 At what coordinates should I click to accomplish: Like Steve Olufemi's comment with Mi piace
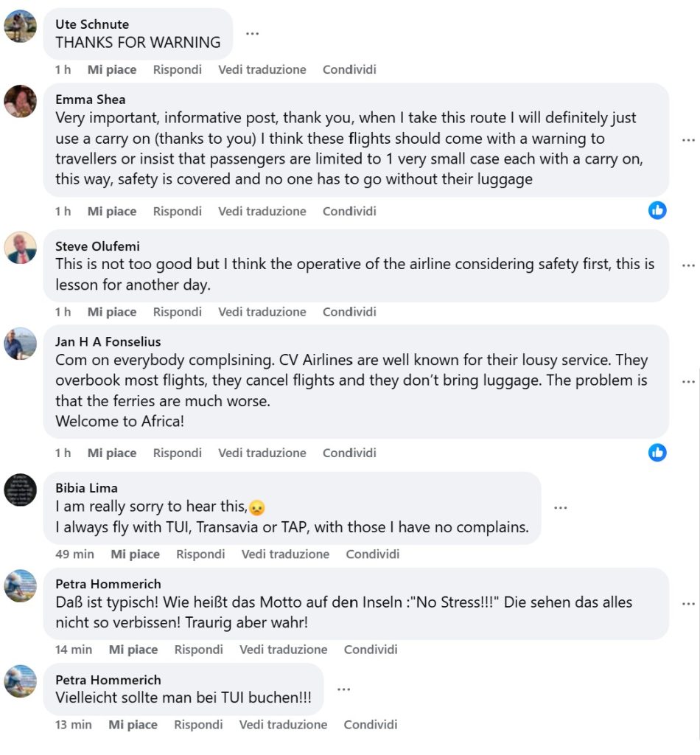click(112, 312)
